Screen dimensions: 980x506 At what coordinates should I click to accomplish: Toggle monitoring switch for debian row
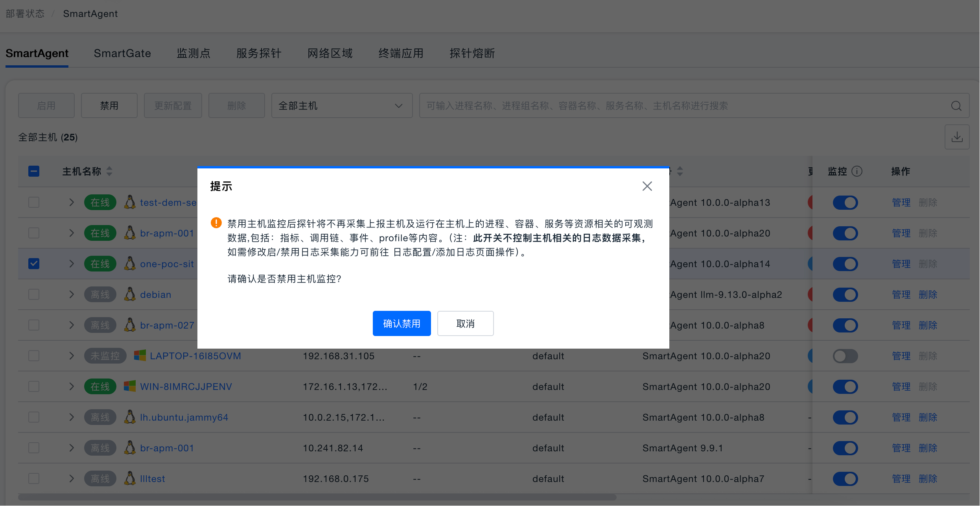(x=845, y=294)
